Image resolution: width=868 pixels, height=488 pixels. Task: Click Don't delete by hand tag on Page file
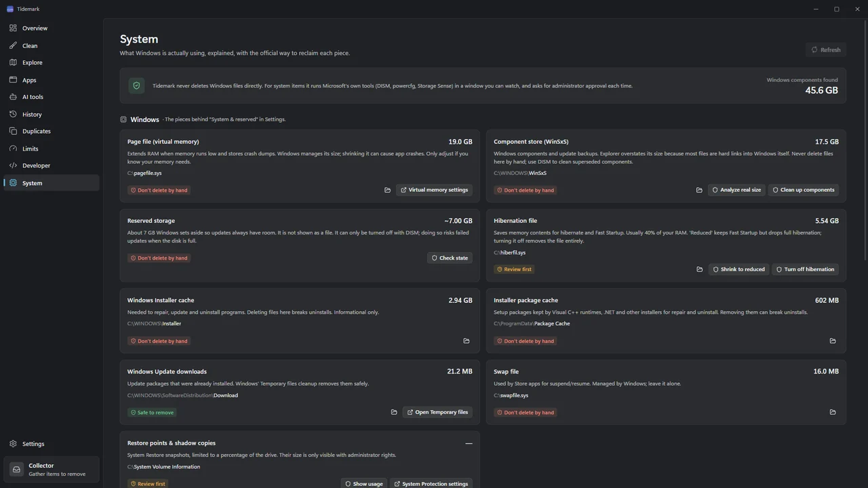click(159, 190)
